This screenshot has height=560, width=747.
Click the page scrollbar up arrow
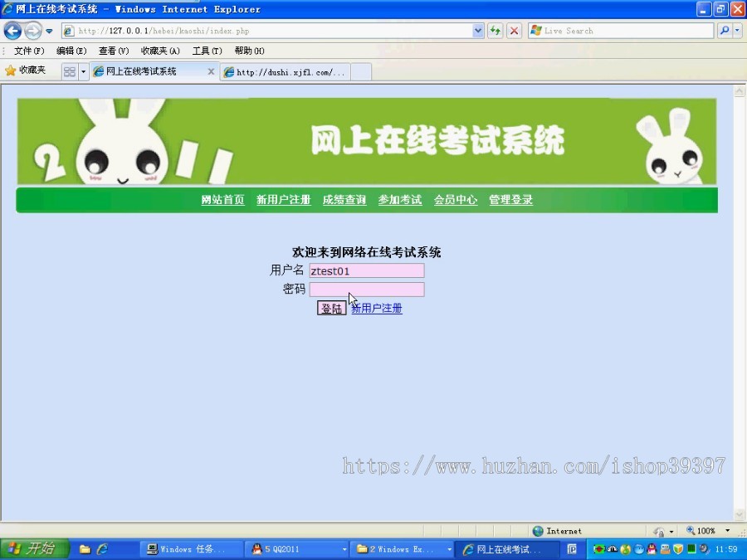tap(740, 90)
